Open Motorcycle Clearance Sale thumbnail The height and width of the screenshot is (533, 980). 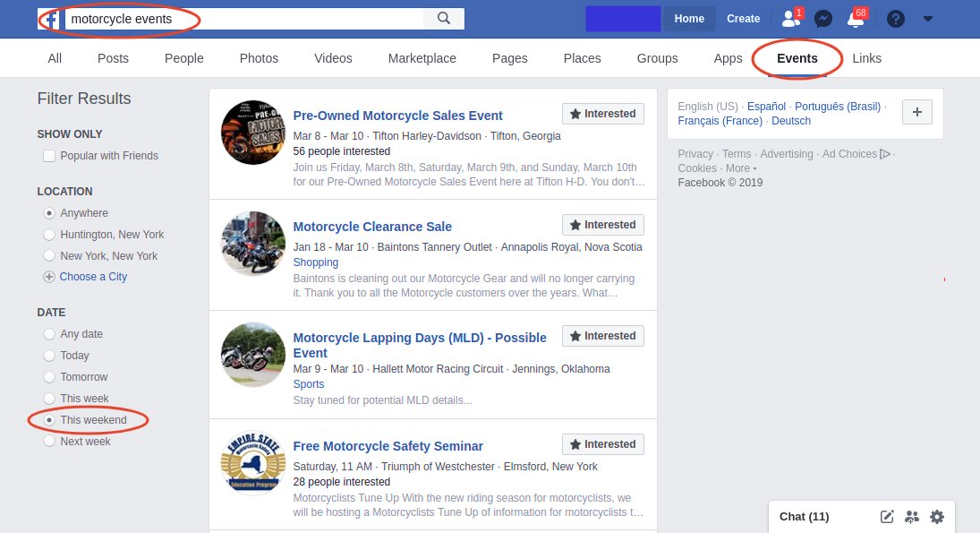point(253,244)
